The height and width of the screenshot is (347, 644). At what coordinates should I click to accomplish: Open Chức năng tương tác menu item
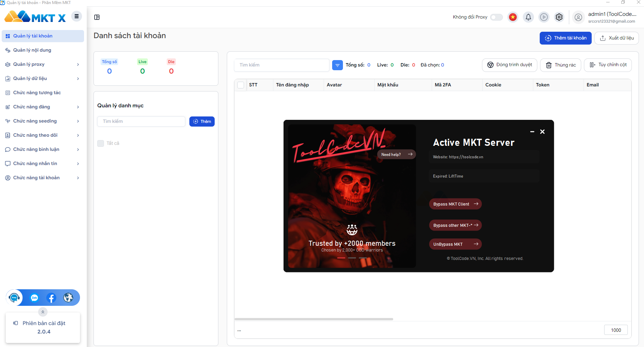point(43,93)
